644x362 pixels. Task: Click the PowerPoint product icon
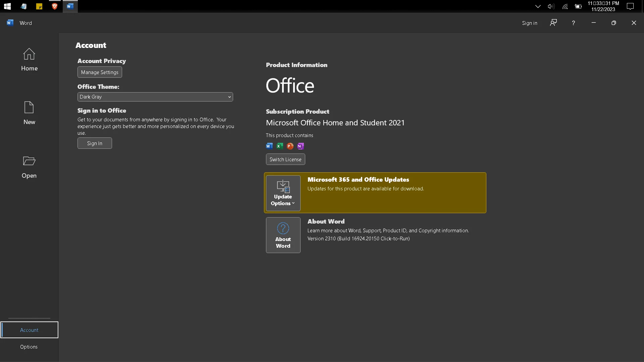[x=290, y=146]
